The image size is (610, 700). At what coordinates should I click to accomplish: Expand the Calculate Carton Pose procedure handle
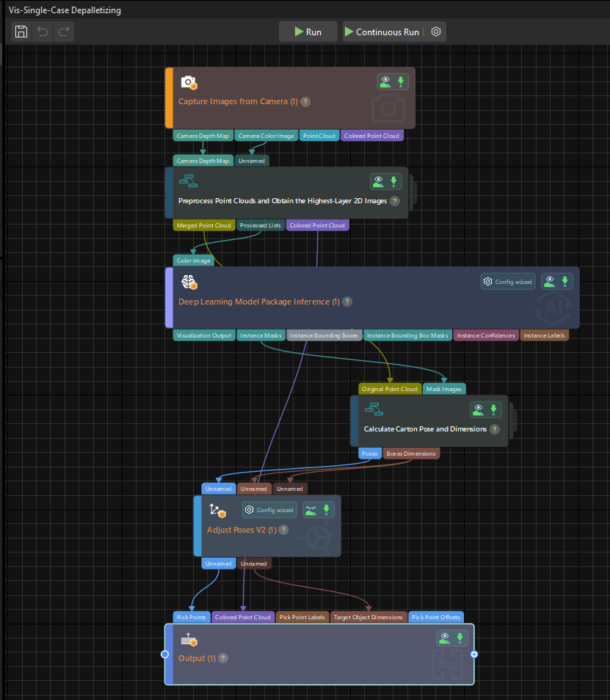click(512, 420)
